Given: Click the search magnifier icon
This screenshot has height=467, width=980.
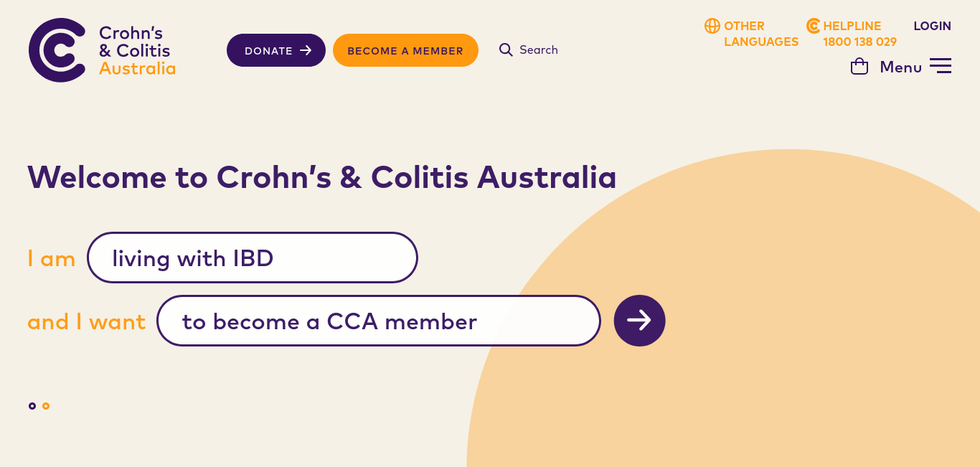Looking at the screenshot, I should pos(506,49).
